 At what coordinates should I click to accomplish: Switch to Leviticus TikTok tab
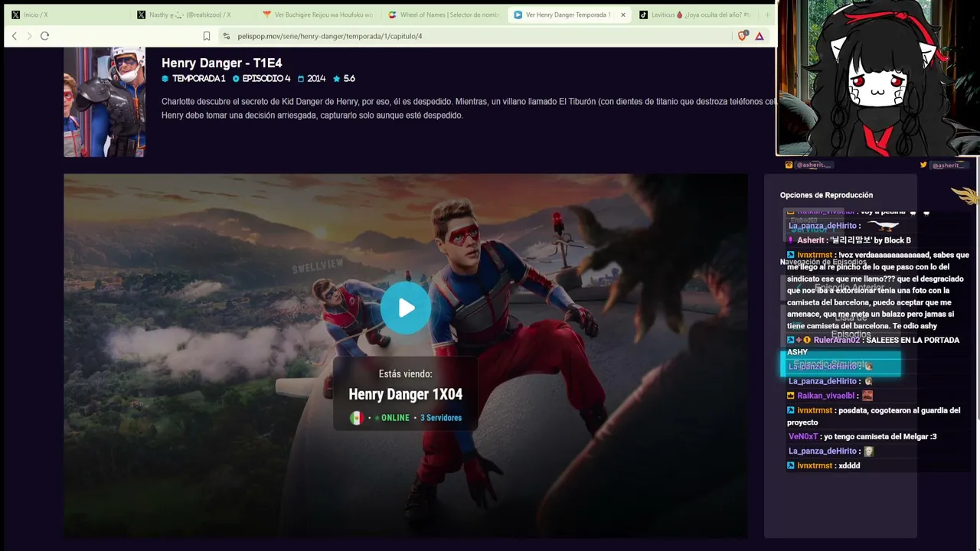695,15
